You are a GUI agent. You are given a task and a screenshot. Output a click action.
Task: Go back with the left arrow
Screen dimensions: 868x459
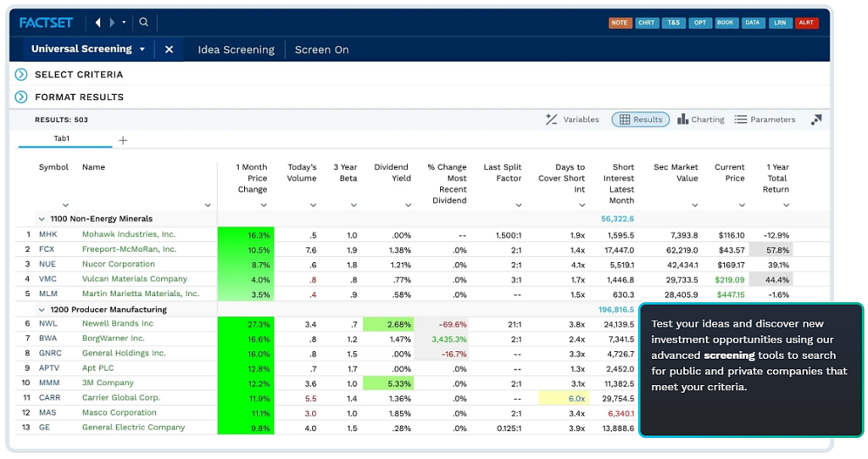tap(98, 23)
